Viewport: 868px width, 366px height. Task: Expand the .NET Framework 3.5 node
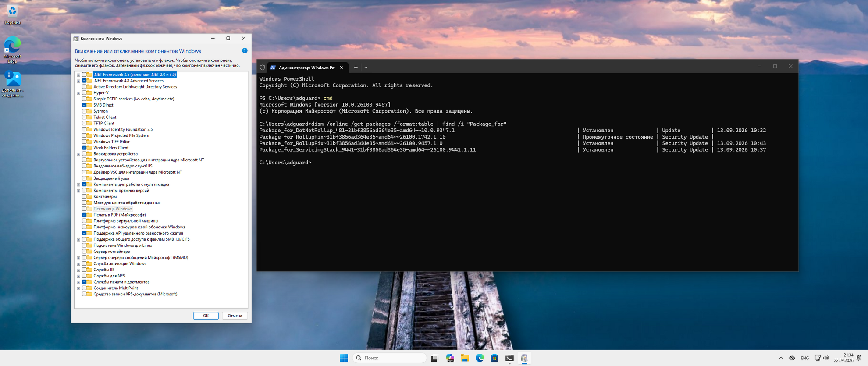78,75
